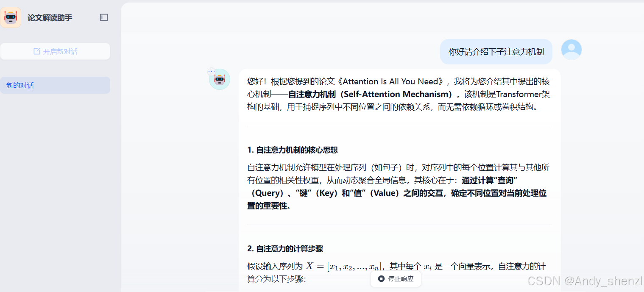Click the stop icon inside 停止响应 button

tap(381, 279)
